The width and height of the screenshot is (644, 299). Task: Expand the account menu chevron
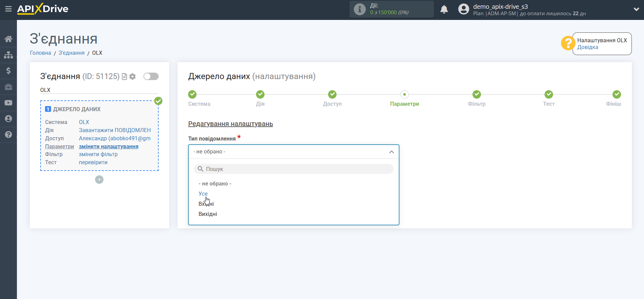(636, 9)
